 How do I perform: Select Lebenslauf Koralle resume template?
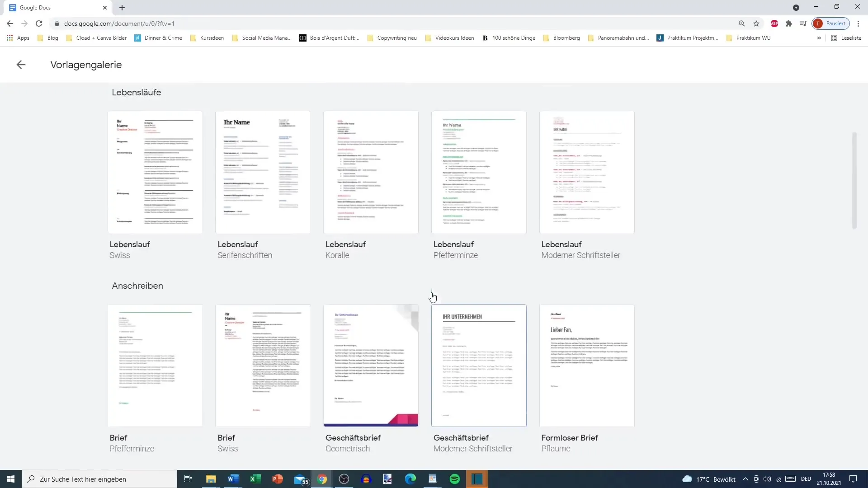coord(371,173)
